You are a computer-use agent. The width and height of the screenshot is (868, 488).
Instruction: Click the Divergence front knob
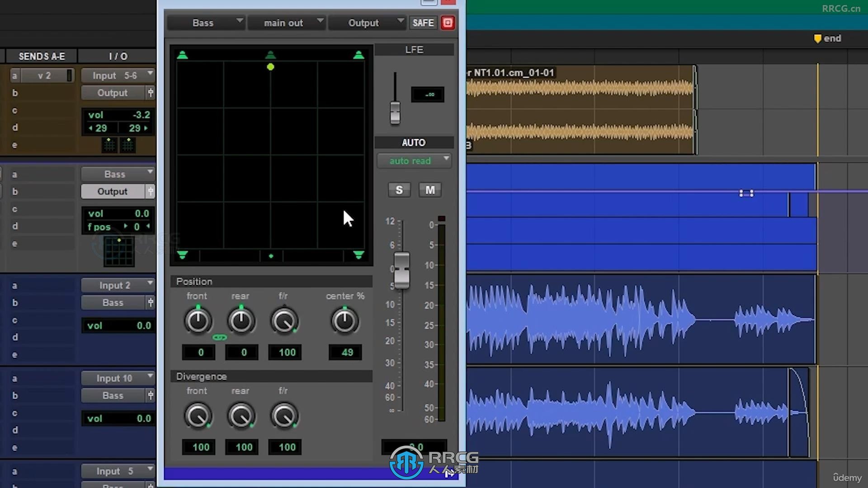(x=198, y=416)
